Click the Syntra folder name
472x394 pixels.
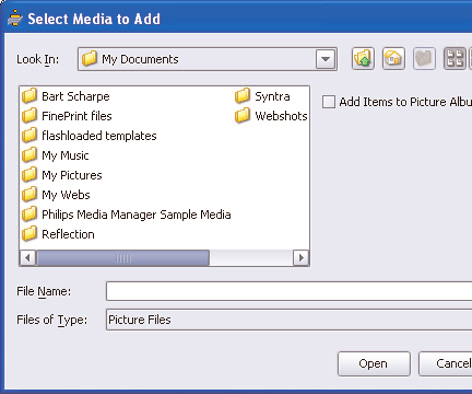(x=272, y=97)
